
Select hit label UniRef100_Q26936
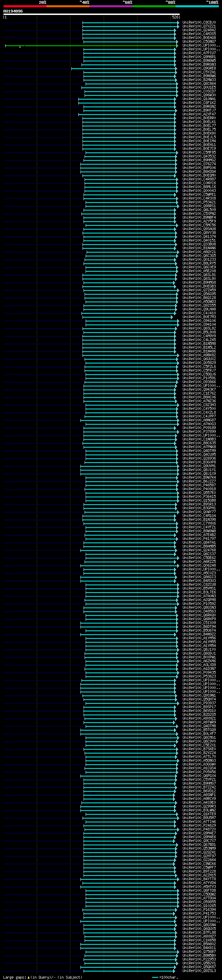199,459
